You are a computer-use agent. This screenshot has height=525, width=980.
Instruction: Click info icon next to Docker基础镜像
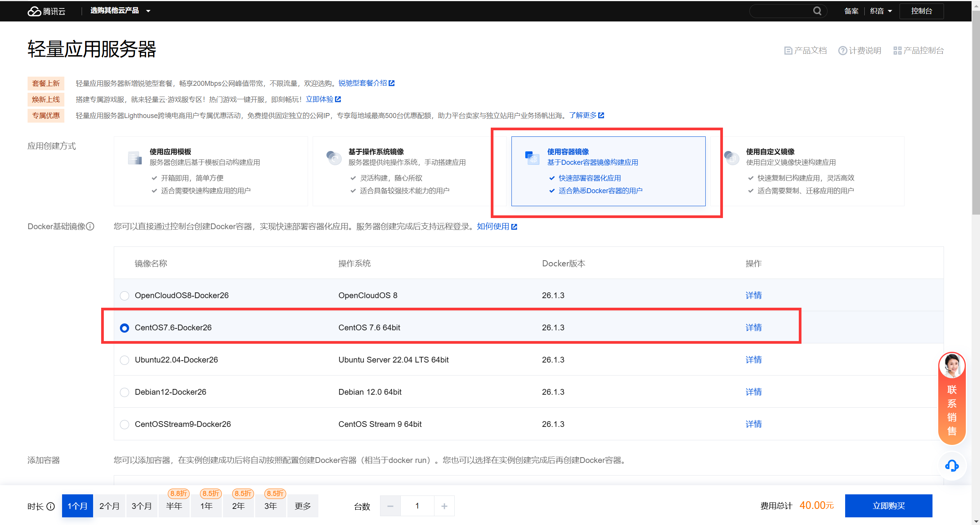(x=90, y=226)
